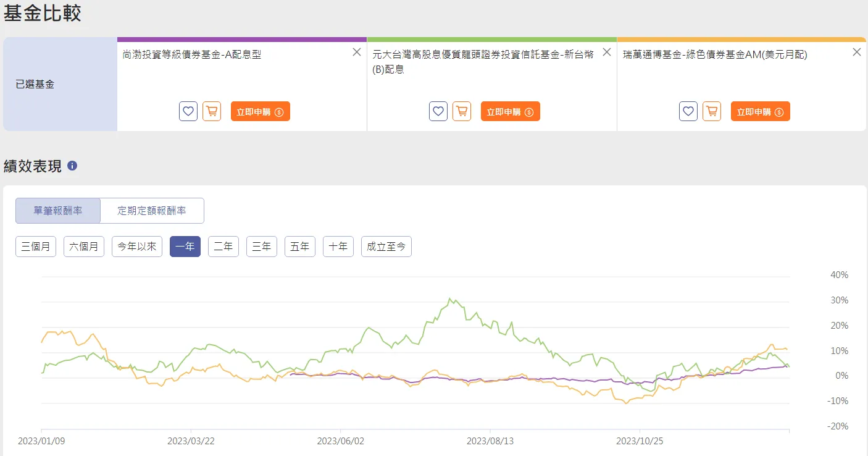
Task: Click the 2023/06/02 date on chart axis
Action: (340, 441)
